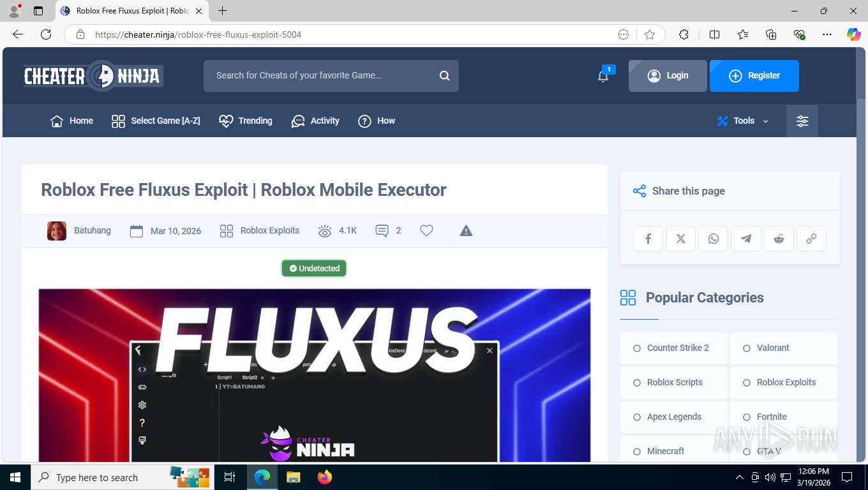
Task: Click the browser back arrow
Action: [x=18, y=34]
